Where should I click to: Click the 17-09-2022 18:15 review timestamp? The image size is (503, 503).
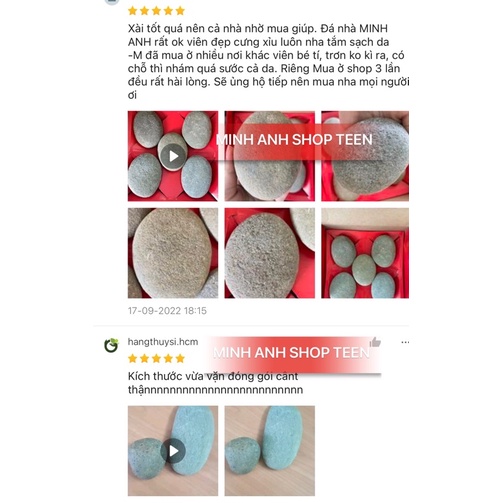coord(167,311)
